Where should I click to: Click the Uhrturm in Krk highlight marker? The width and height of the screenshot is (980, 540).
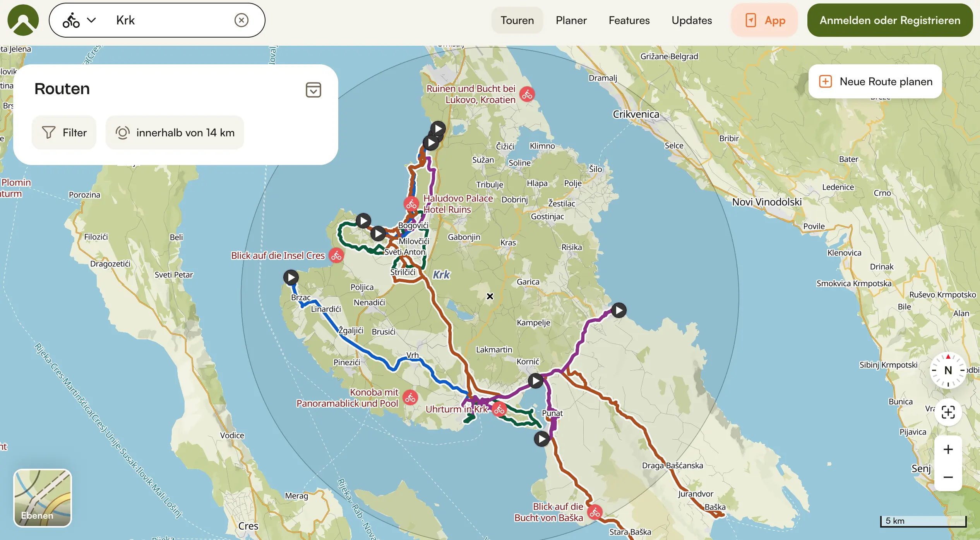499,409
